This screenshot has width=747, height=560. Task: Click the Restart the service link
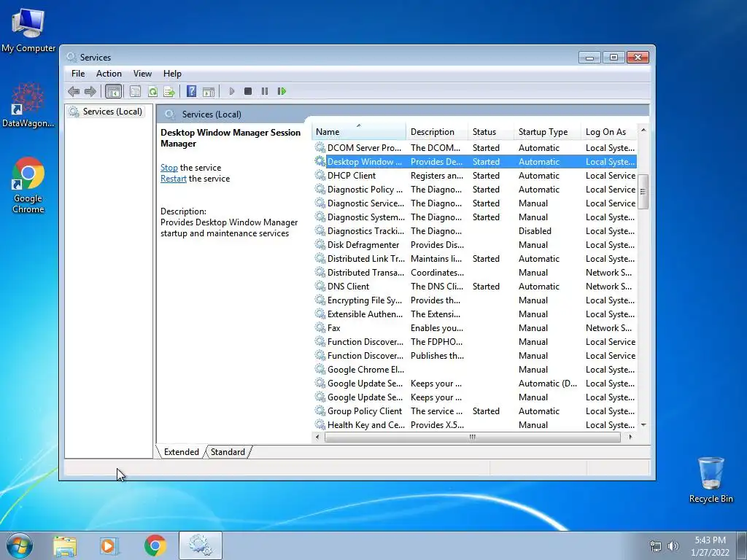[x=174, y=179]
